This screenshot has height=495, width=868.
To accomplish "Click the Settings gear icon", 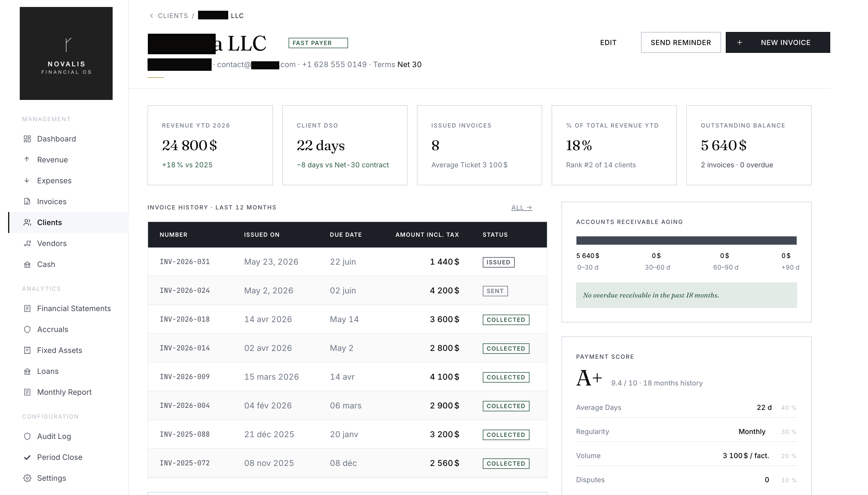I will point(27,478).
